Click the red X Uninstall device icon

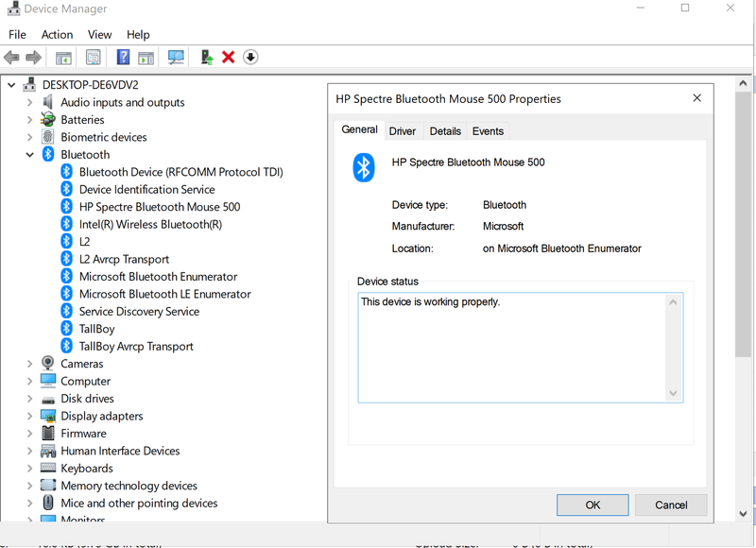click(x=228, y=58)
